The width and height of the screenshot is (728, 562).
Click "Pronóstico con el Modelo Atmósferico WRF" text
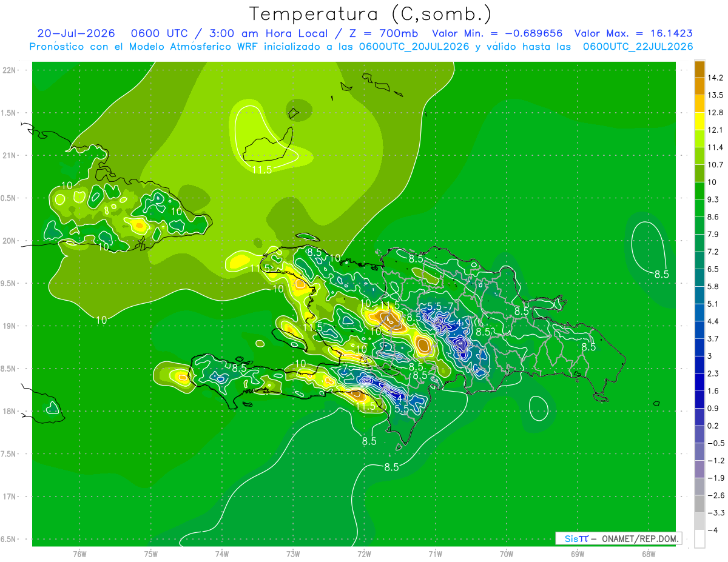point(144,47)
